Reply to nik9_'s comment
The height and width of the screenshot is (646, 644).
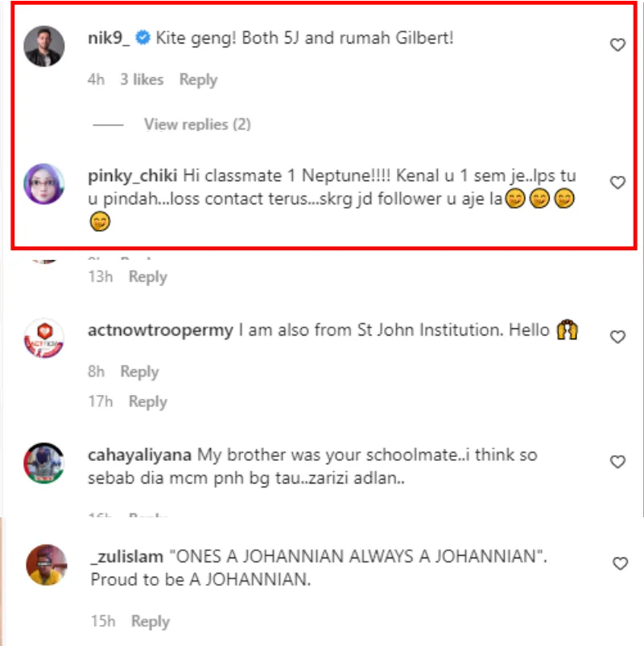click(198, 80)
